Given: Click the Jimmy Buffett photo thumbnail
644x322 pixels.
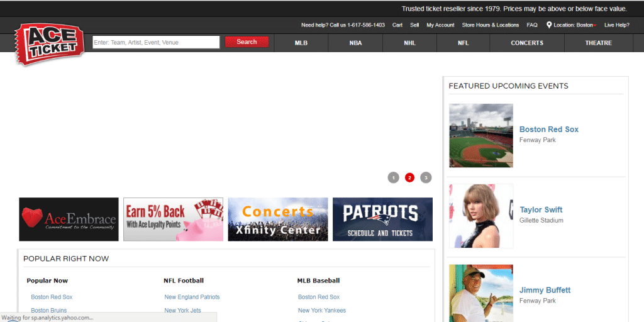Looking at the screenshot, I should click(x=481, y=293).
